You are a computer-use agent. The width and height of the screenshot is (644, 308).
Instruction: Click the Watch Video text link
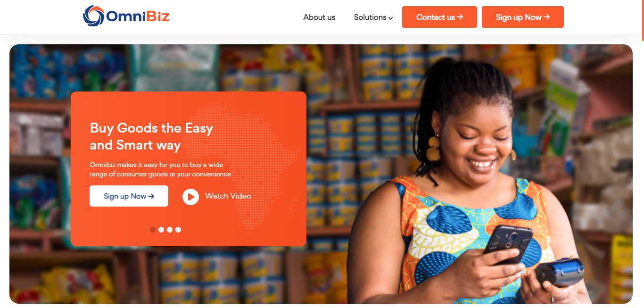click(x=228, y=196)
